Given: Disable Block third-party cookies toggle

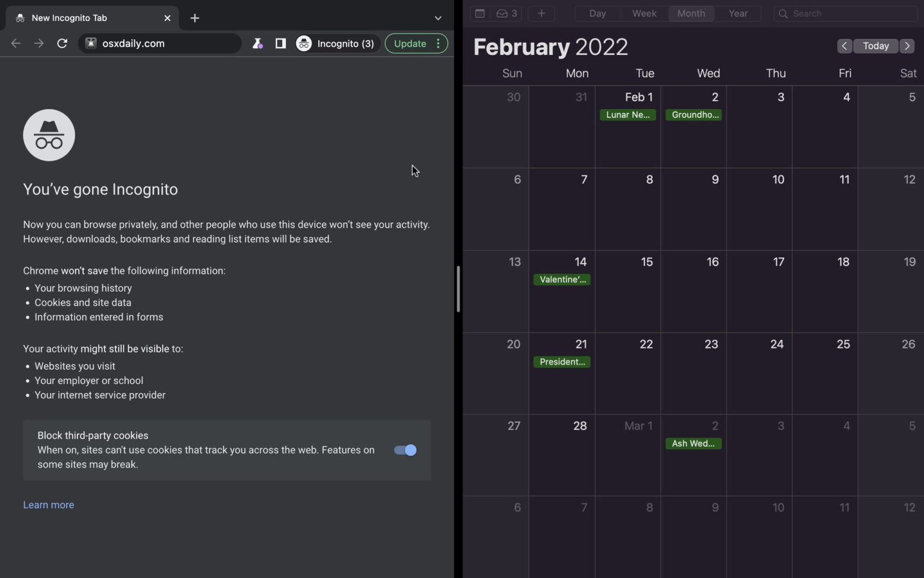Looking at the screenshot, I should pyautogui.click(x=405, y=450).
